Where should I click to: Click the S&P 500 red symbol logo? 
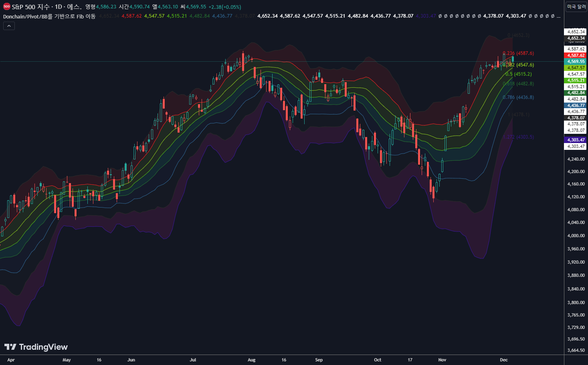point(6,7)
